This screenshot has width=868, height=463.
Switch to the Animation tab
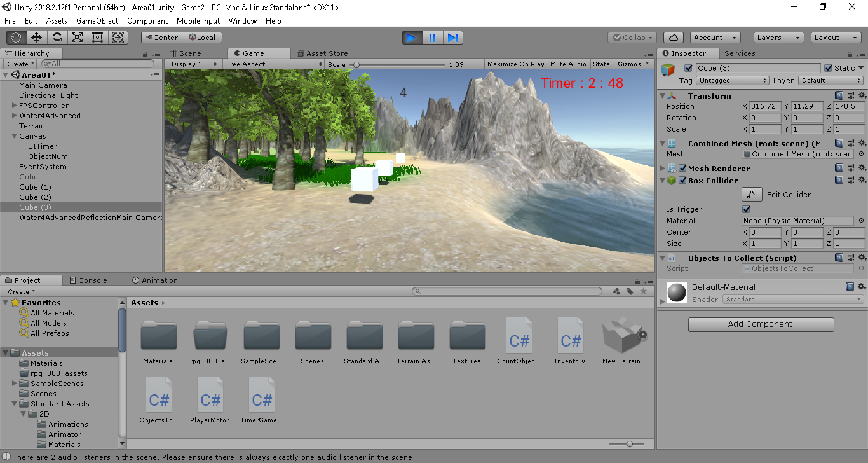(155, 280)
